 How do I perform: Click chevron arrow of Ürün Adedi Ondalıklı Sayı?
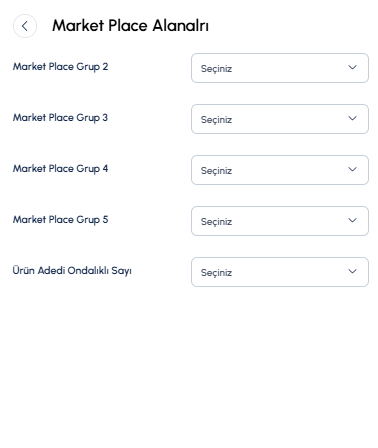click(x=352, y=271)
